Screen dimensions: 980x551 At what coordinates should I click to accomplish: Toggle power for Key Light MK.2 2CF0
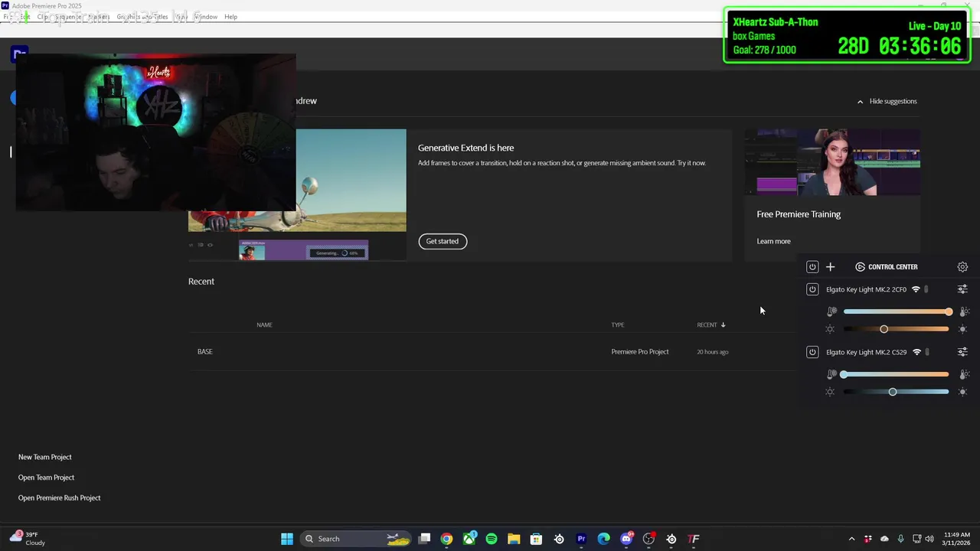pyautogui.click(x=812, y=289)
